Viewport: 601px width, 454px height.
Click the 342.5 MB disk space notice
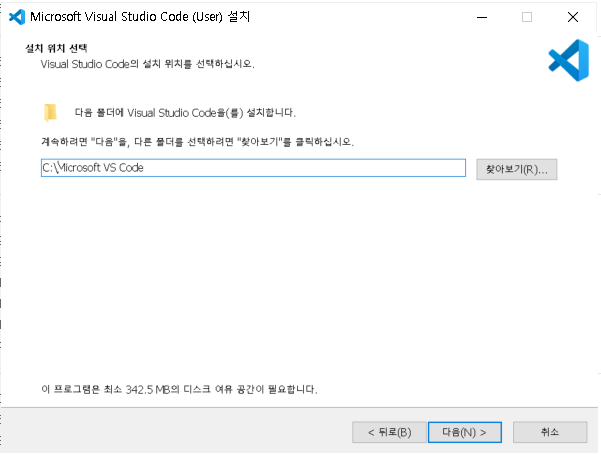[179, 389]
